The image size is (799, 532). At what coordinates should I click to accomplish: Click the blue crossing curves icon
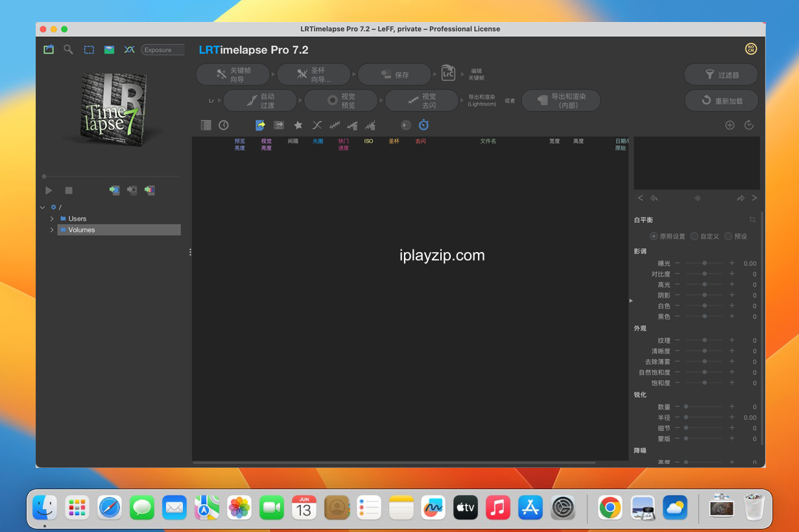pos(129,49)
